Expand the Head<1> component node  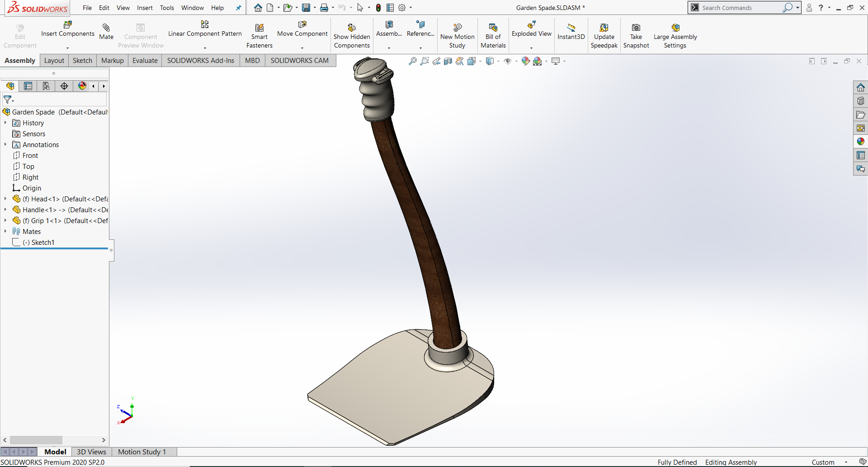pyautogui.click(x=5, y=199)
